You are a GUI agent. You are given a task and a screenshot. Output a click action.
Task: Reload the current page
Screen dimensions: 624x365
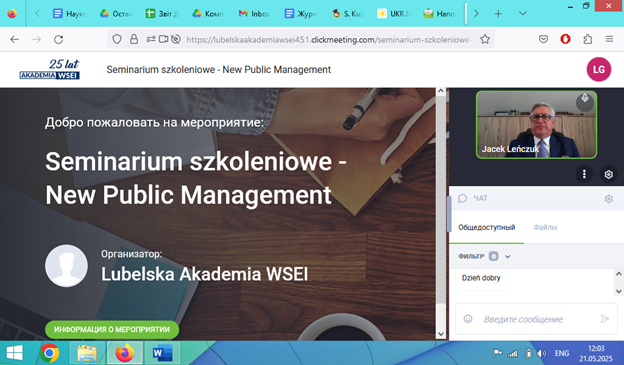(58, 39)
